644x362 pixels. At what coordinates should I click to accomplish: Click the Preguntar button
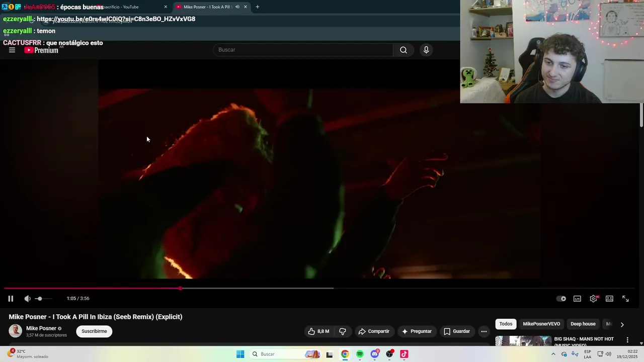click(417, 331)
